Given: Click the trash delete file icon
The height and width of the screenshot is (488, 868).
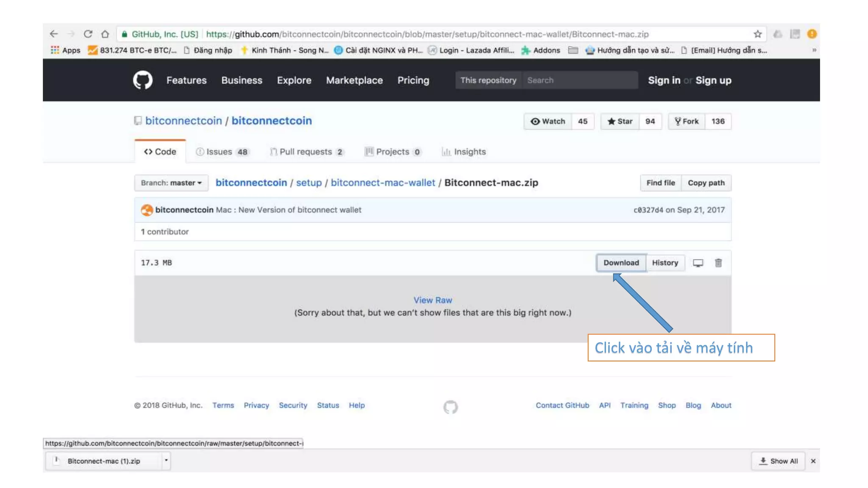Looking at the screenshot, I should (718, 263).
